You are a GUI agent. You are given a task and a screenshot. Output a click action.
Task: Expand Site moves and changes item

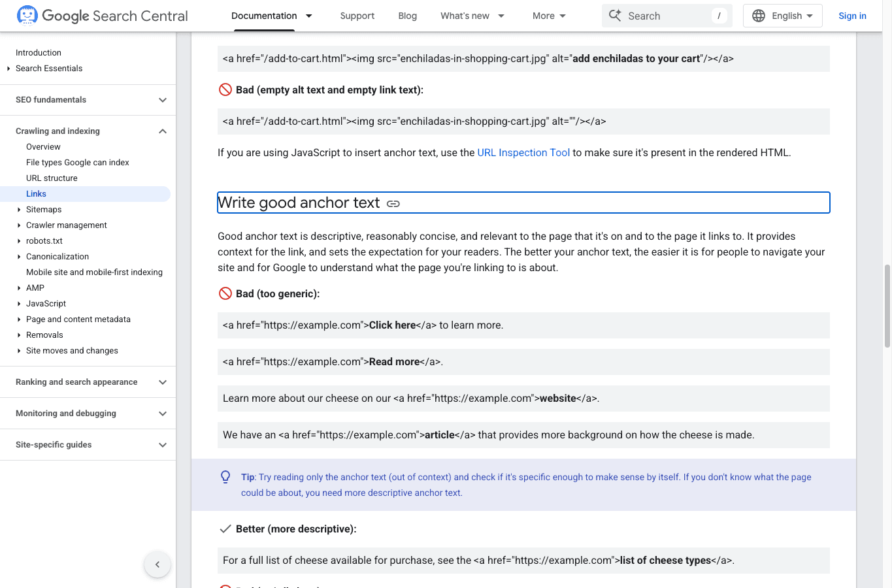coord(18,351)
